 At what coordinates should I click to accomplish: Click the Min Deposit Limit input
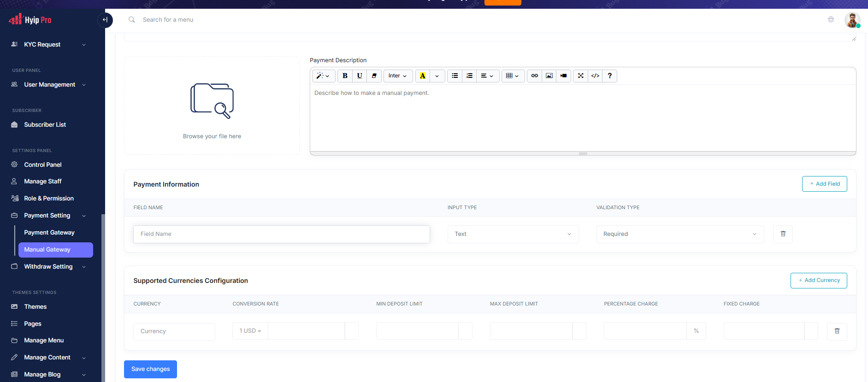coord(417,331)
